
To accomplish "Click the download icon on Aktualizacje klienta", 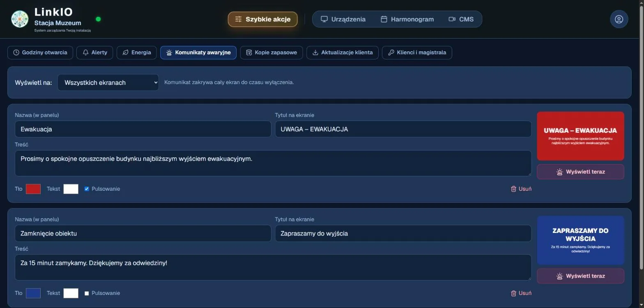I will [x=315, y=52].
